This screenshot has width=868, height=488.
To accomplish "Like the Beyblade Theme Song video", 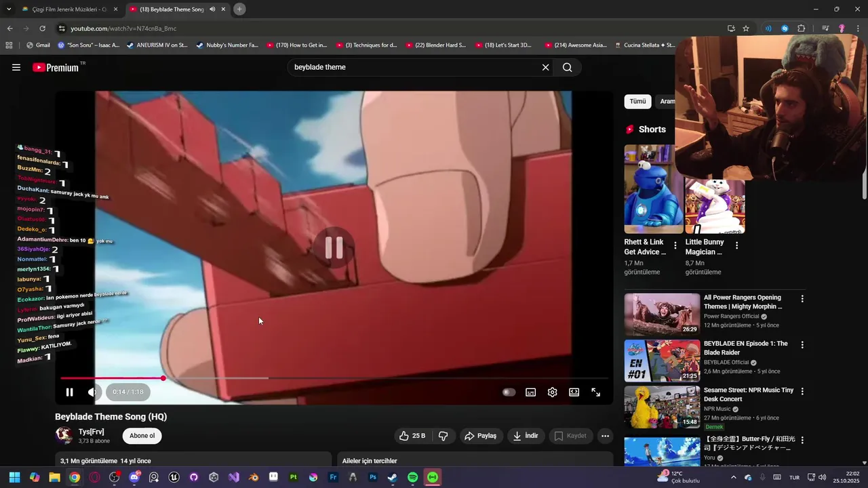I will (x=412, y=436).
